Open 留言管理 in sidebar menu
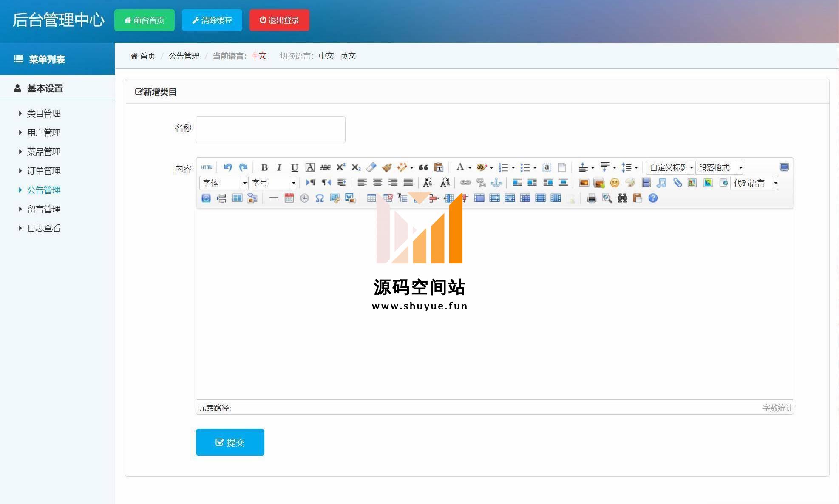This screenshot has height=504, width=839. click(44, 209)
